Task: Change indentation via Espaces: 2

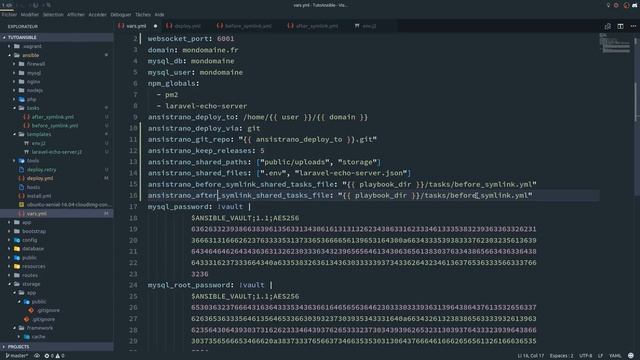Action: [x=562, y=356]
